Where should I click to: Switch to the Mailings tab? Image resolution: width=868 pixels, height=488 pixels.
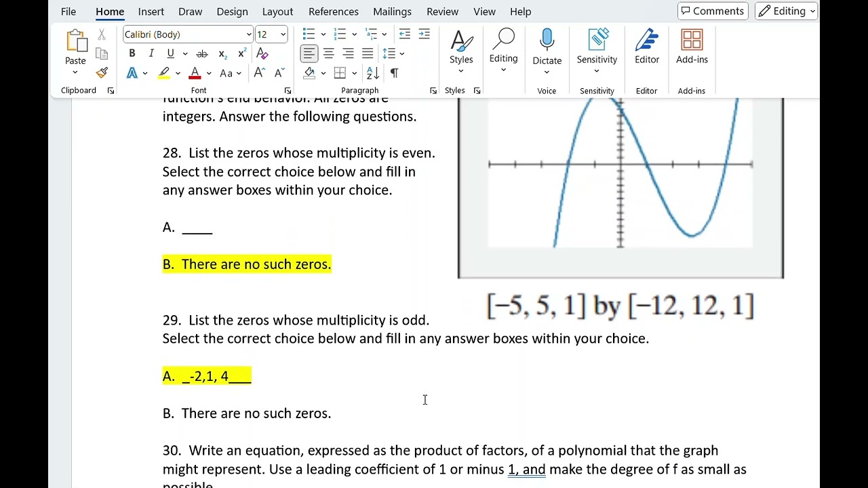[x=392, y=12]
